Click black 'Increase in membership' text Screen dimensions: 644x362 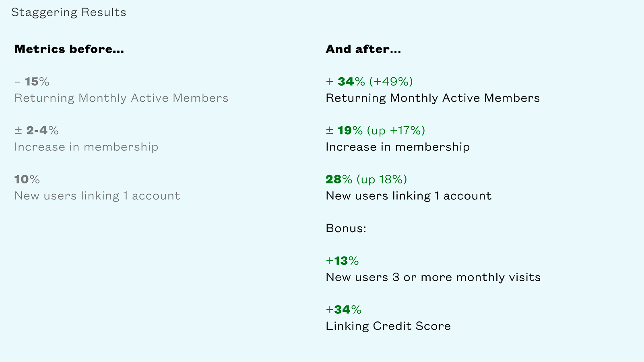pos(398,147)
